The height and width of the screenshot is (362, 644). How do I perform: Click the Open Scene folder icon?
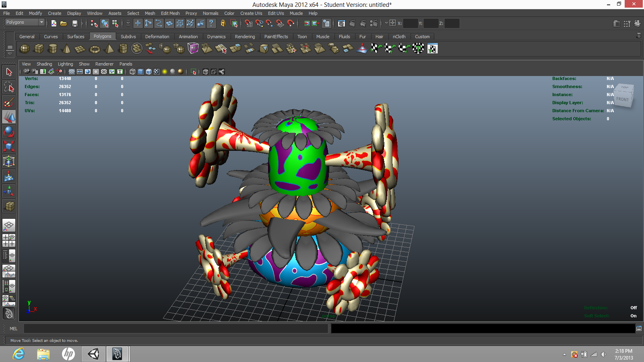[64, 23]
